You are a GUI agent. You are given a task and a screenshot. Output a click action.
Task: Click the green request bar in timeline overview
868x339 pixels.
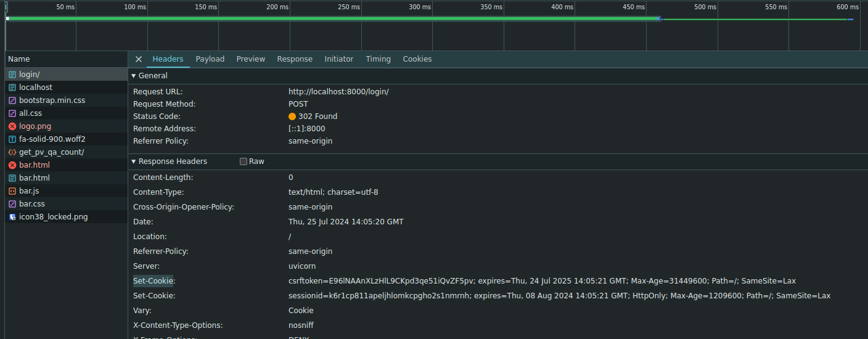pyautogui.click(x=333, y=18)
